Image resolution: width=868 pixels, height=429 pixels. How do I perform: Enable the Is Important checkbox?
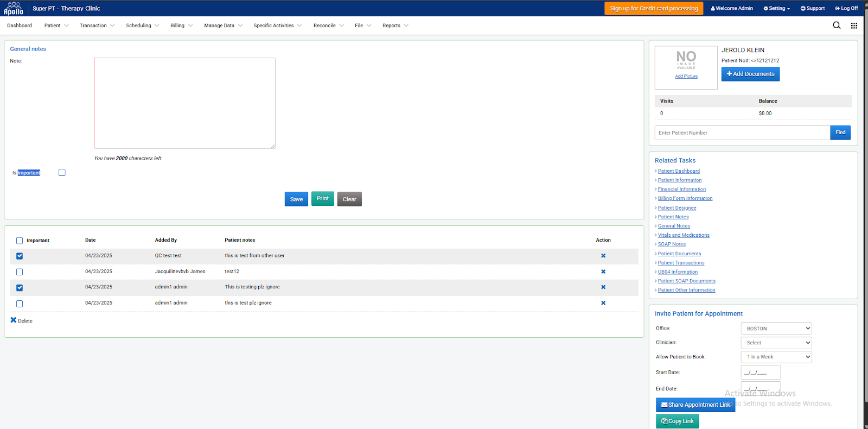(62, 173)
